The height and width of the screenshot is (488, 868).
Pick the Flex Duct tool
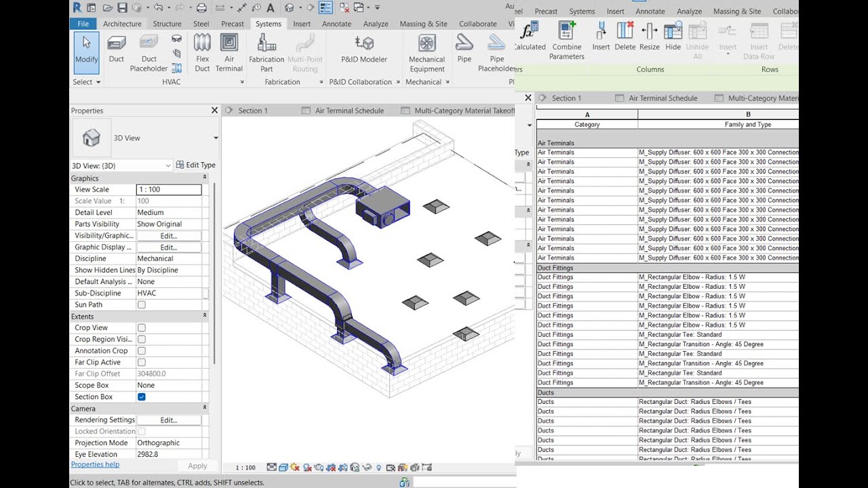coord(202,53)
